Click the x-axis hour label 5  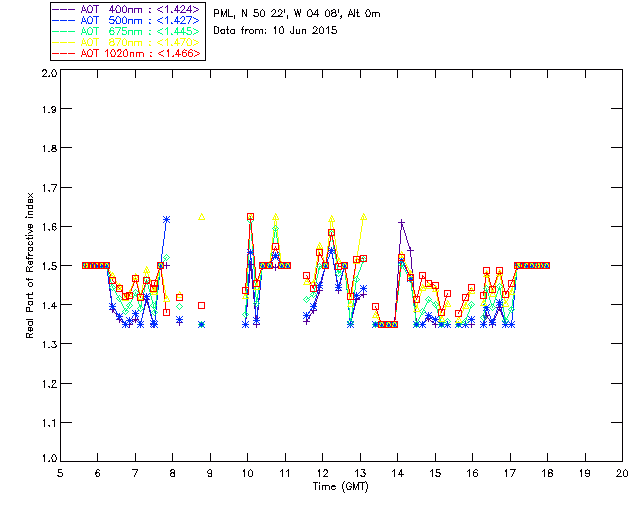click(60, 473)
